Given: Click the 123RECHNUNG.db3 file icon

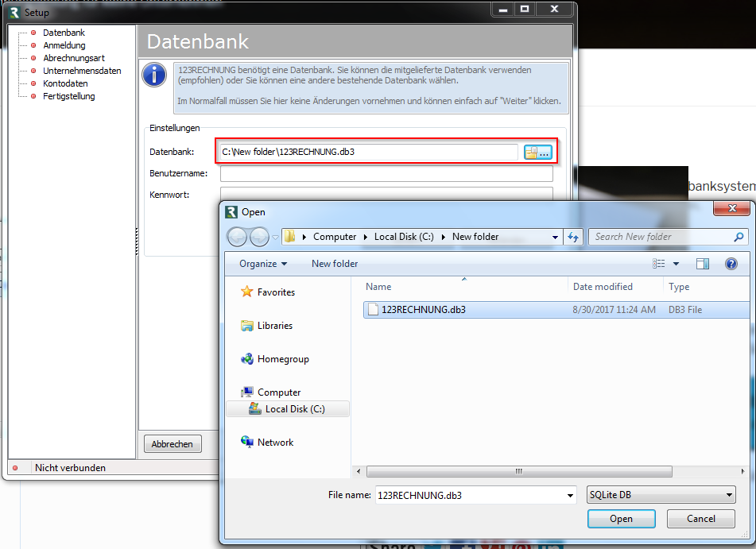Looking at the screenshot, I should 373,309.
